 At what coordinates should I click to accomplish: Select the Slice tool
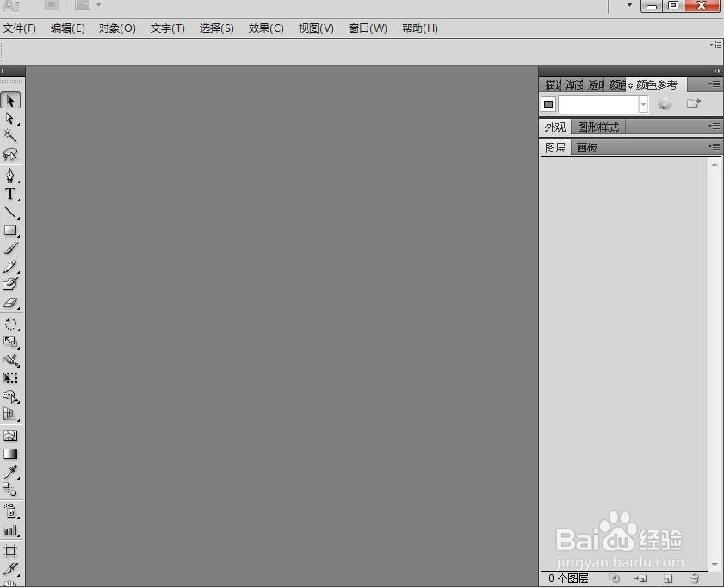coord(10,569)
